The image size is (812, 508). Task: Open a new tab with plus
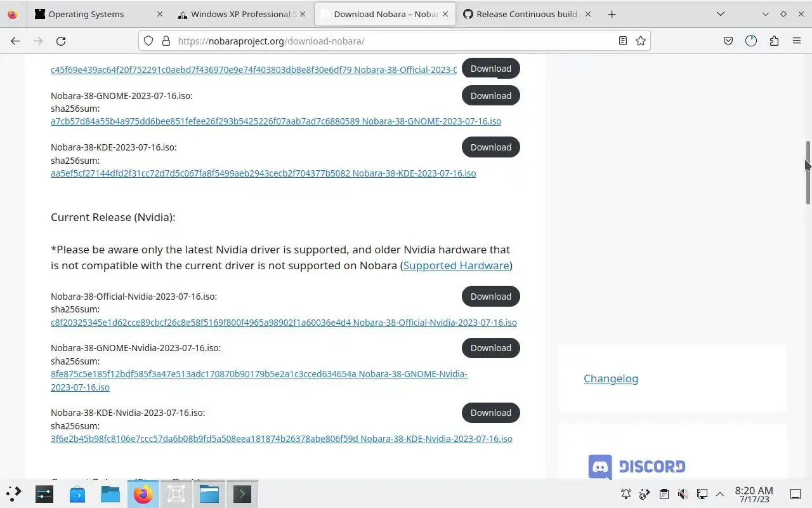(612, 14)
